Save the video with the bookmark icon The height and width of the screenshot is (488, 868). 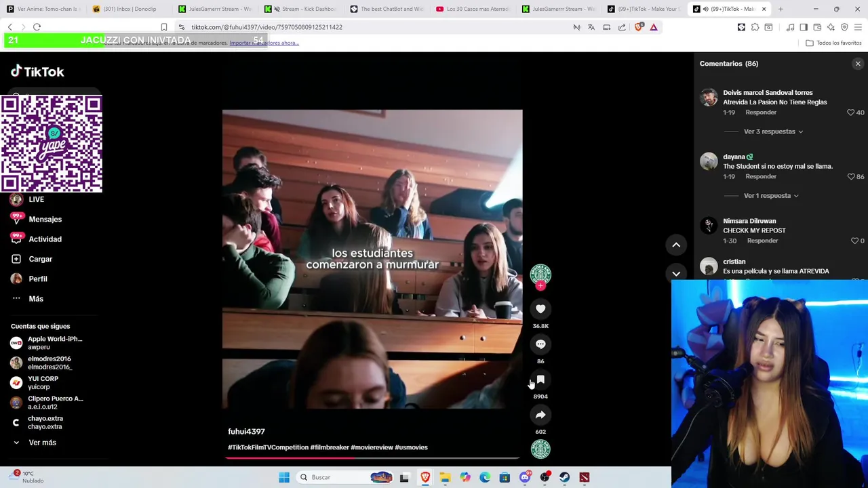click(540, 380)
